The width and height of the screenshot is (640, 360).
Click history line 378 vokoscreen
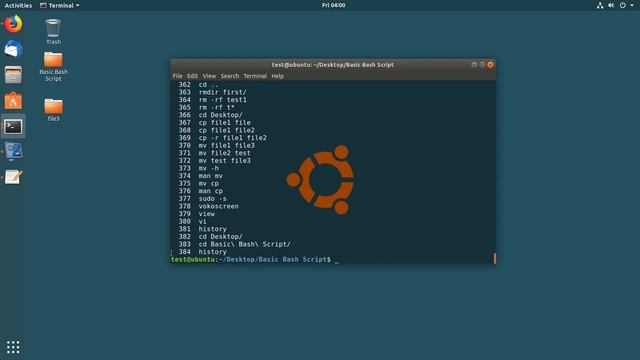209,207
